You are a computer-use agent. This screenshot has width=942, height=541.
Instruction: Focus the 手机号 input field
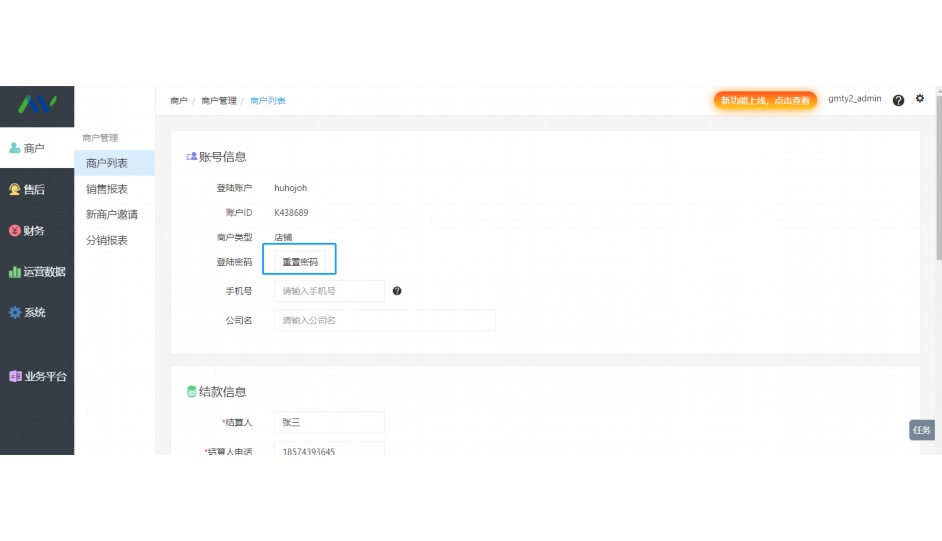click(329, 291)
